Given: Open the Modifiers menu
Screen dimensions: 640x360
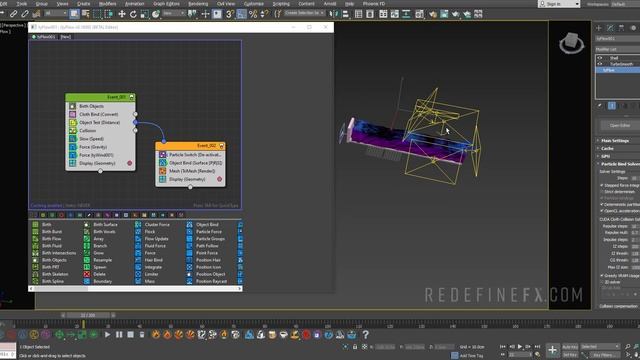Looking at the screenshot, I should pos(108,4).
